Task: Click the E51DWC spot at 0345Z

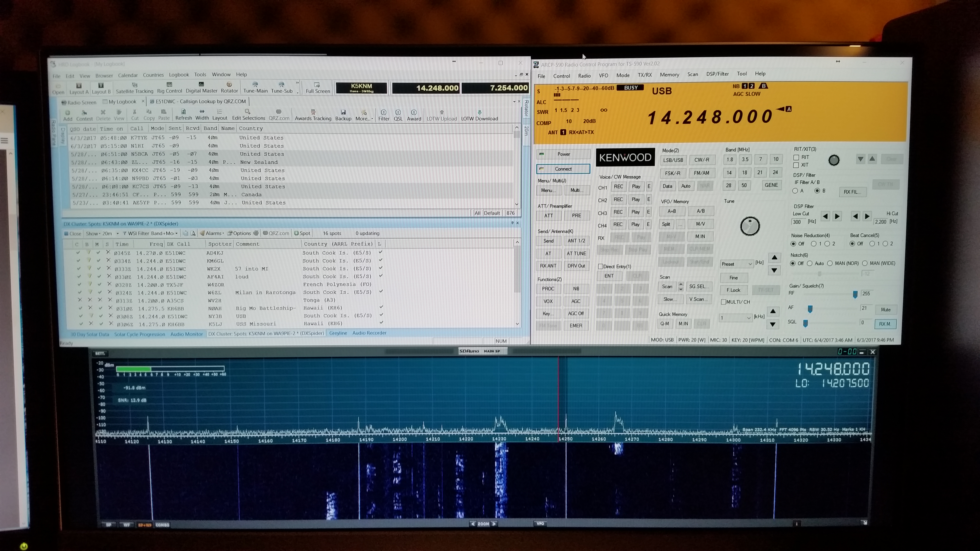Action: (175, 252)
